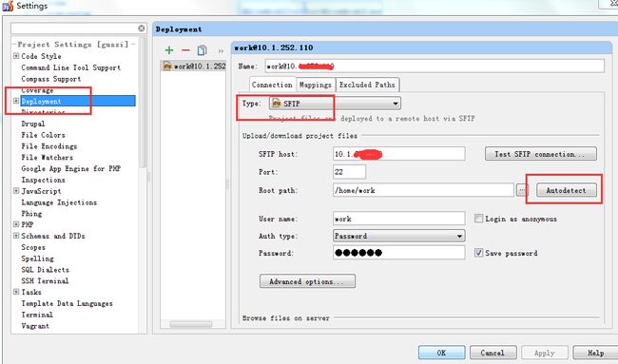Open Help for settings
Screen dimensions: 618x364
click(595, 353)
